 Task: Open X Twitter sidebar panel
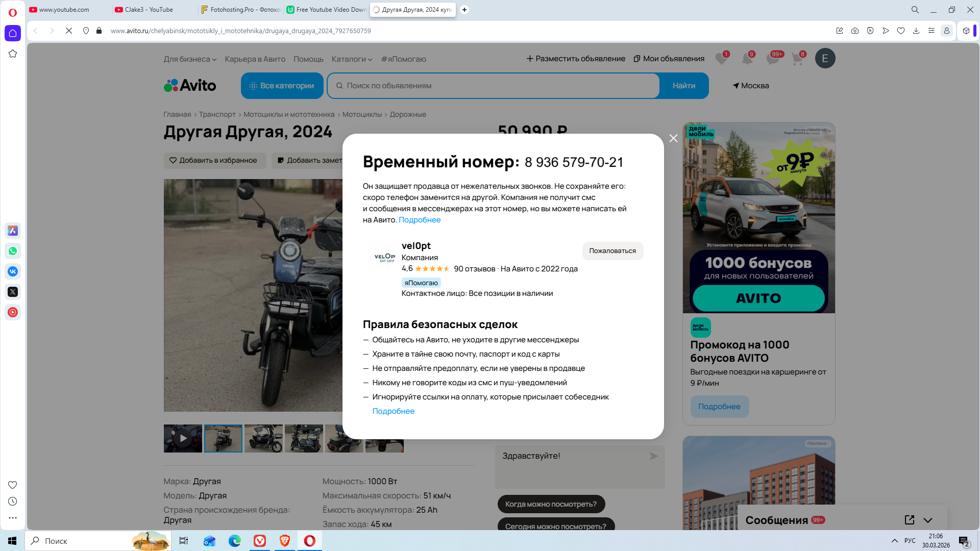click(13, 292)
